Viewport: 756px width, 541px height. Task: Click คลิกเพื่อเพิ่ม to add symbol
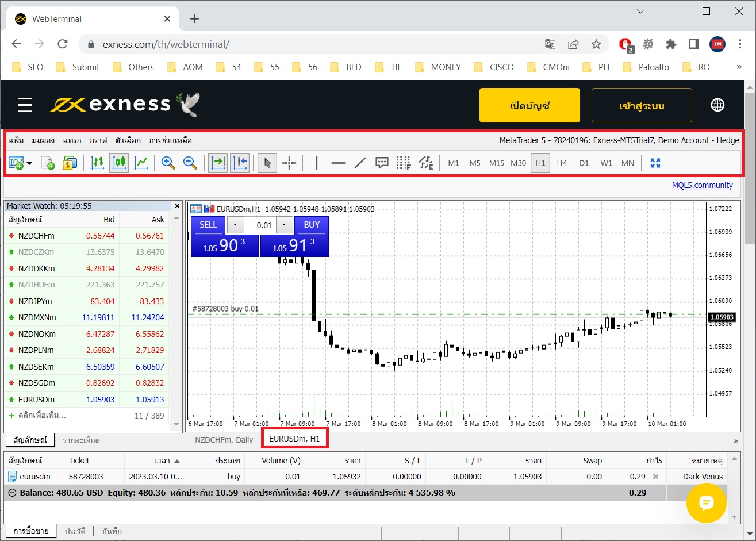pos(41,415)
